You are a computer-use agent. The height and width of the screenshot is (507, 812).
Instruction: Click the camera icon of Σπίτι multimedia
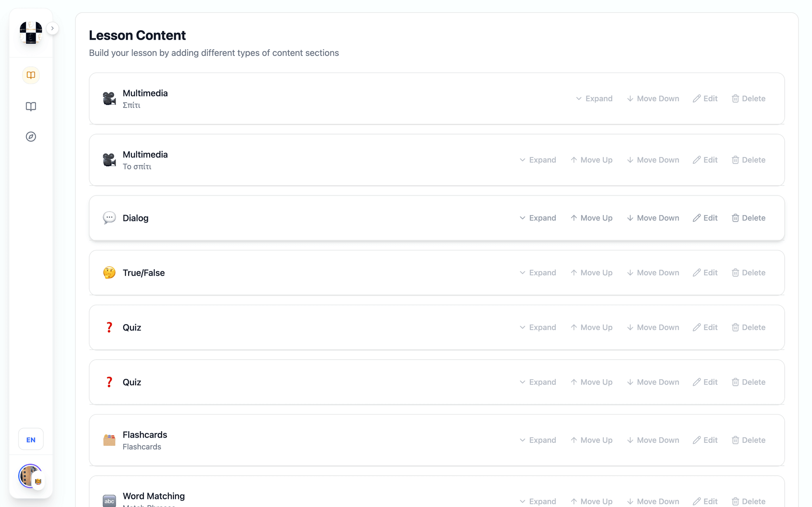(x=109, y=98)
